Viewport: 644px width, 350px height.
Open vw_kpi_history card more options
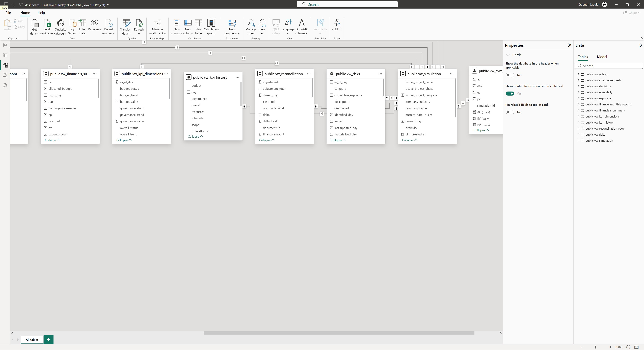click(x=237, y=77)
